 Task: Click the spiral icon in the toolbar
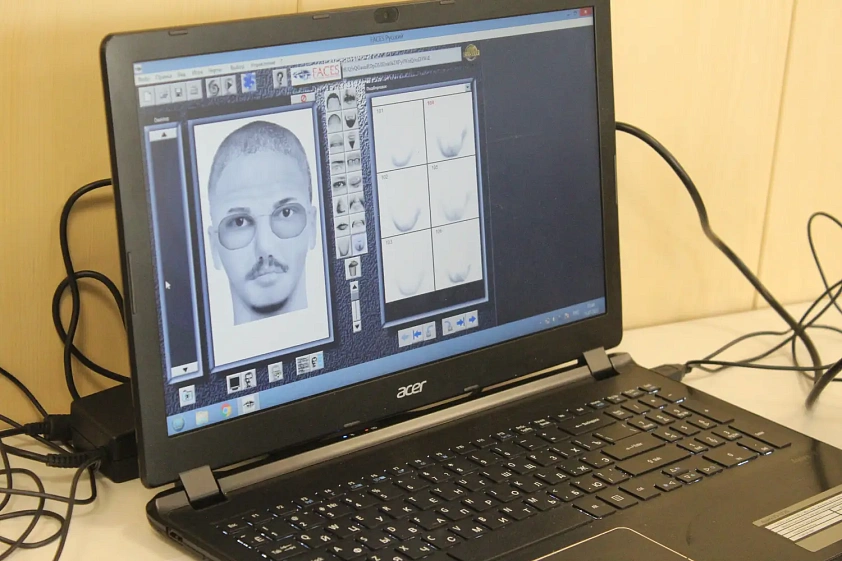coord(214,87)
